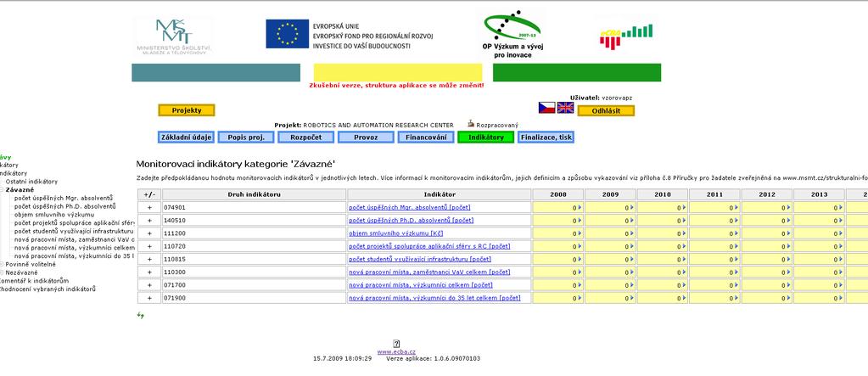Screen dimensions: 868x376
Task: Click the European Union flag logo
Action: (x=287, y=34)
